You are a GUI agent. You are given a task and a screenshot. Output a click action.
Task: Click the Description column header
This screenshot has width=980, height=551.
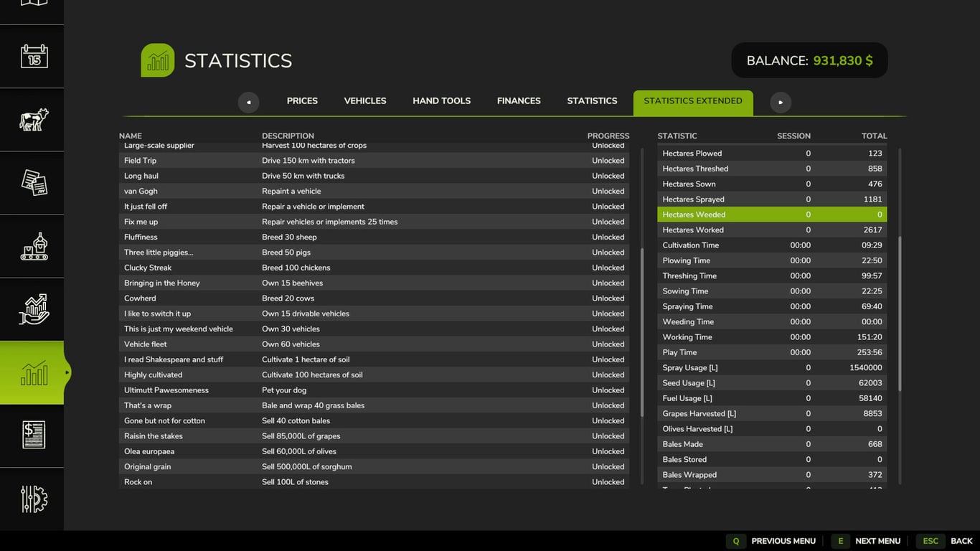point(288,136)
